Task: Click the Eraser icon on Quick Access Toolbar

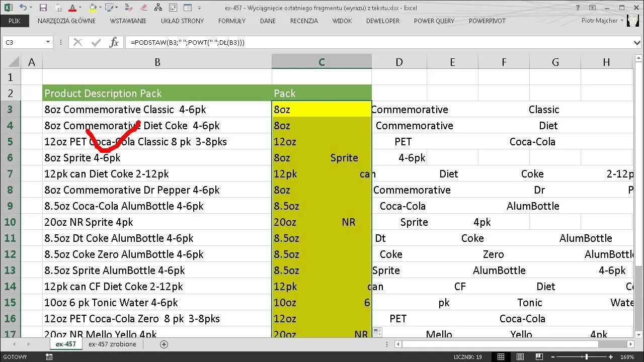Action: [144, 7]
